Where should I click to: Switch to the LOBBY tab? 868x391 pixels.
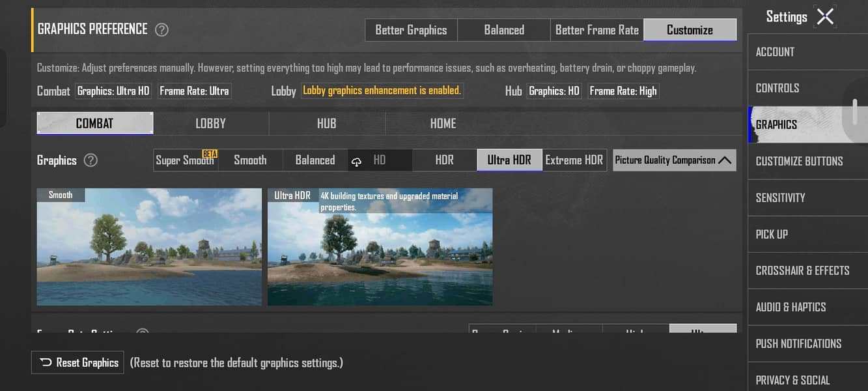click(211, 123)
